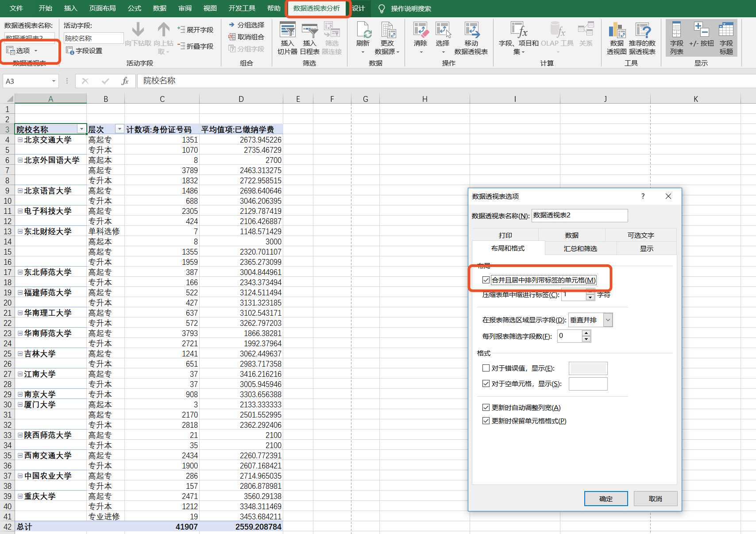The width and height of the screenshot is (756, 534).
Task: Click Recommended PivotTables (推荐的数据透视表)
Action: coord(642,38)
